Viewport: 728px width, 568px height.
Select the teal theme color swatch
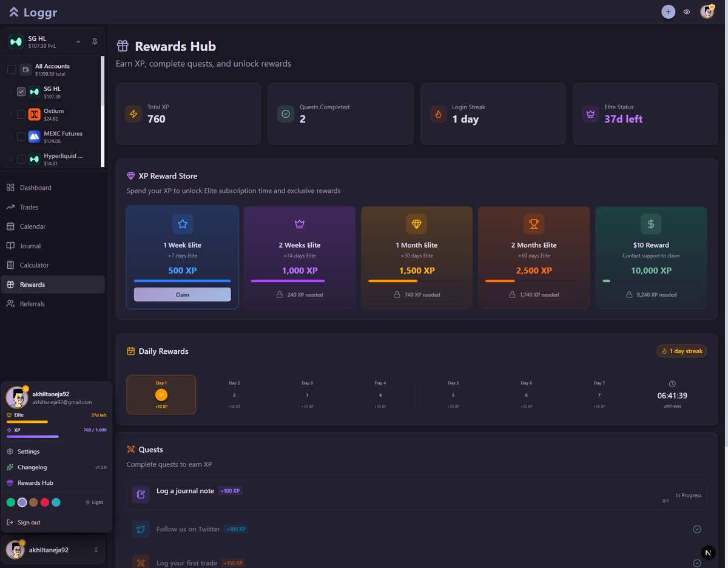pos(56,502)
